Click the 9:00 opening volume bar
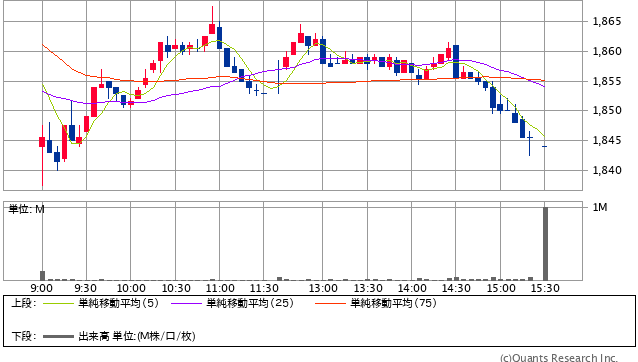This screenshot has height=362, width=638. click(x=42, y=275)
